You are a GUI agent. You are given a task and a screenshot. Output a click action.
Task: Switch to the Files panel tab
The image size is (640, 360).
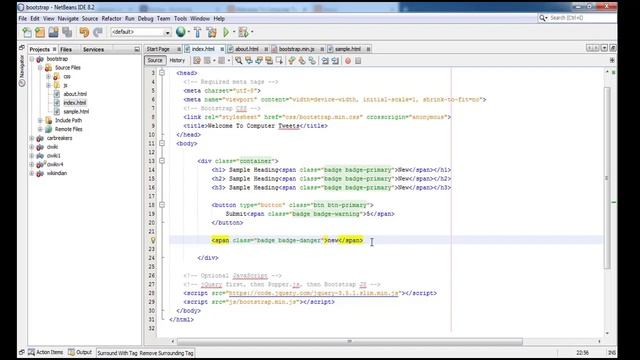pos(66,49)
